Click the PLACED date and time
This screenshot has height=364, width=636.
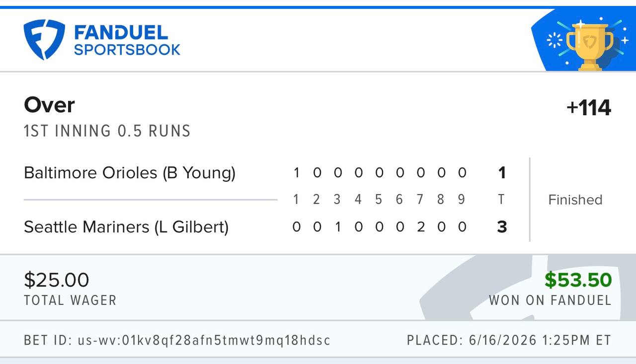509,341
